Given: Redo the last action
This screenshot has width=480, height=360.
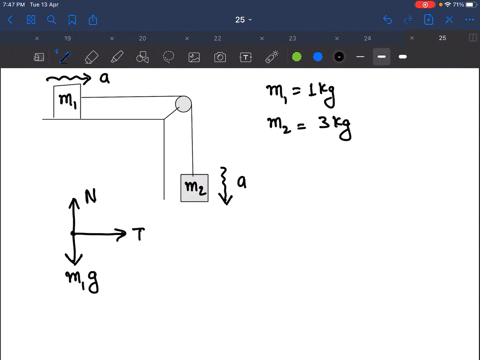Looking at the screenshot, I should pos(408,20).
